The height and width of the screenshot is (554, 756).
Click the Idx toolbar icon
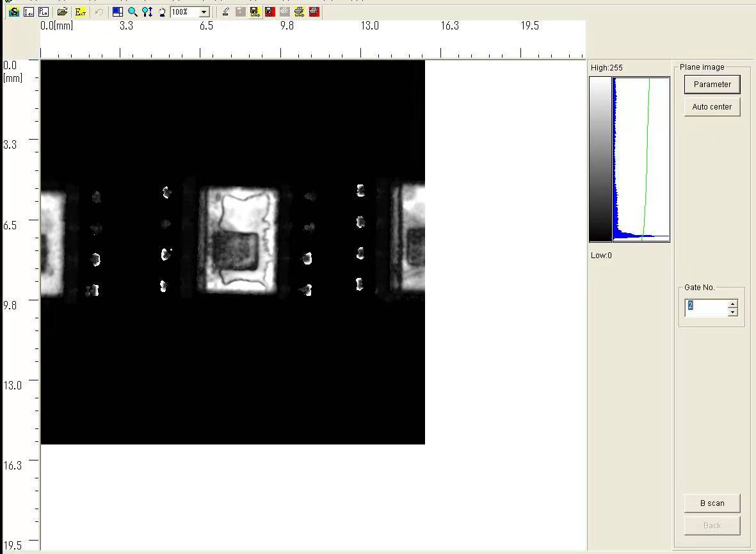(29, 12)
